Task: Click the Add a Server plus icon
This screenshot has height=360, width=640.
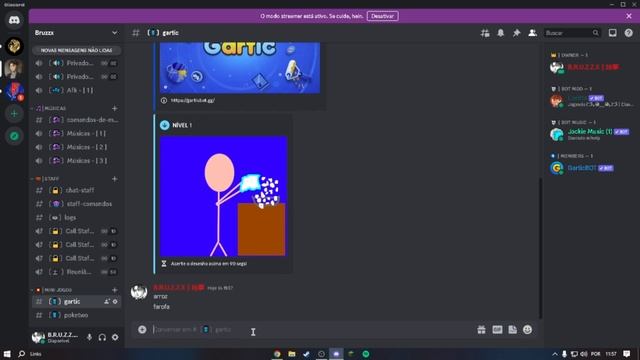Action: [14, 113]
